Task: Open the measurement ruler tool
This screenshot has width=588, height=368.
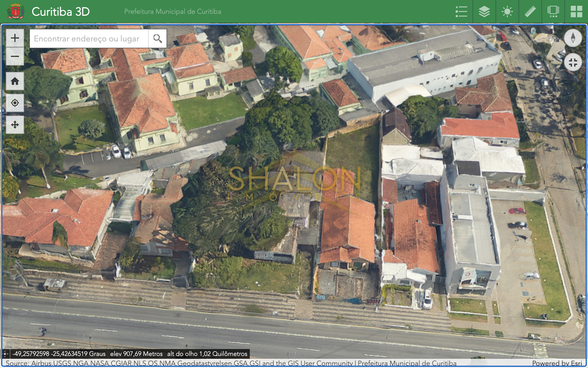Action: pyautogui.click(x=530, y=12)
